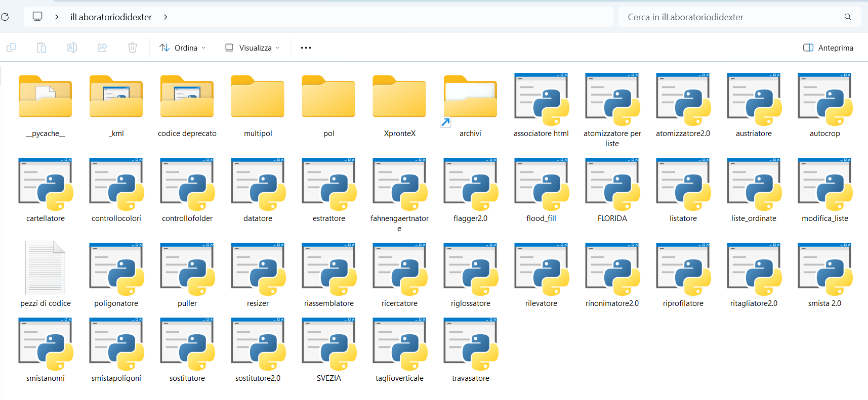Select the cartellatore Python file

[x=46, y=191]
